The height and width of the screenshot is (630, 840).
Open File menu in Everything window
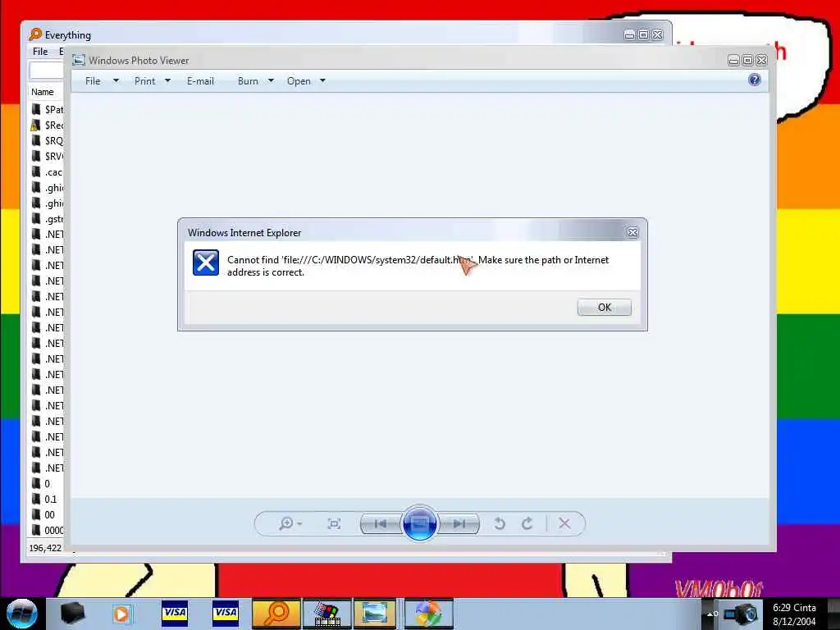pyautogui.click(x=40, y=52)
